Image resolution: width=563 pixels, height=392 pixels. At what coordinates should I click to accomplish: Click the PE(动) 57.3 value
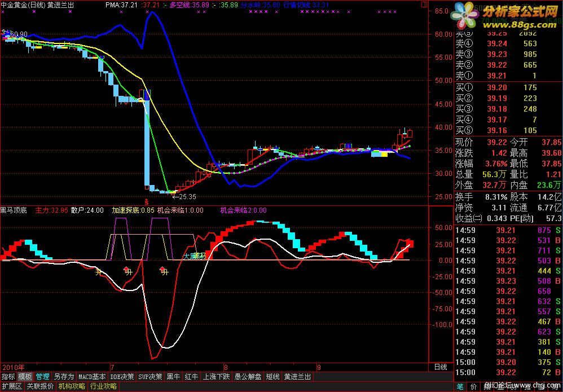[x=553, y=218]
